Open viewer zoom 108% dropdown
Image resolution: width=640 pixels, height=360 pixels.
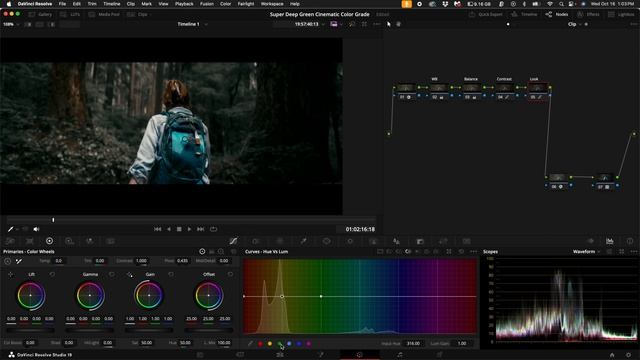tap(11, 24)
